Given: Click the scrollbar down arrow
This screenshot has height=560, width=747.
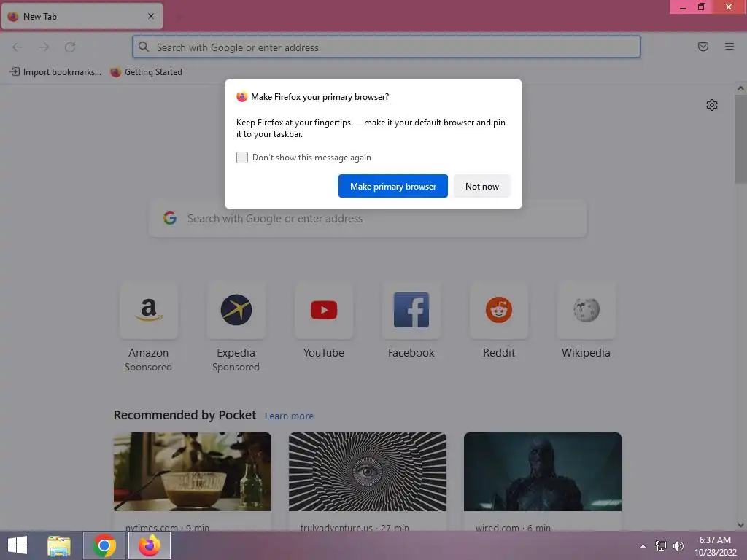Looking at the screenshot, I should pyautogui.click(x=740, y=525).
